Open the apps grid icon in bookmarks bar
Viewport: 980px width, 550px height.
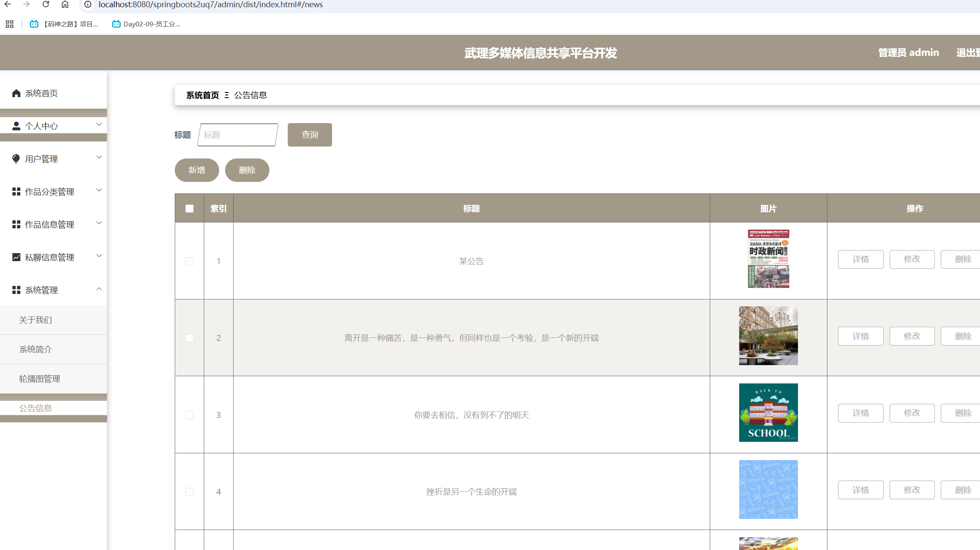9,24
